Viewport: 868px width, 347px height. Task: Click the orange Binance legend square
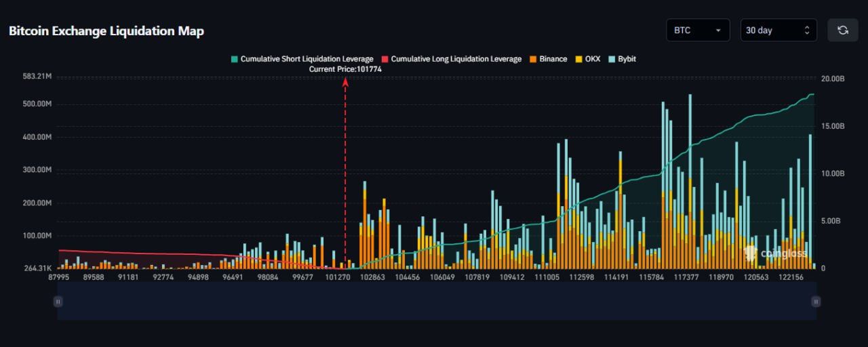(x=534, y=59)
